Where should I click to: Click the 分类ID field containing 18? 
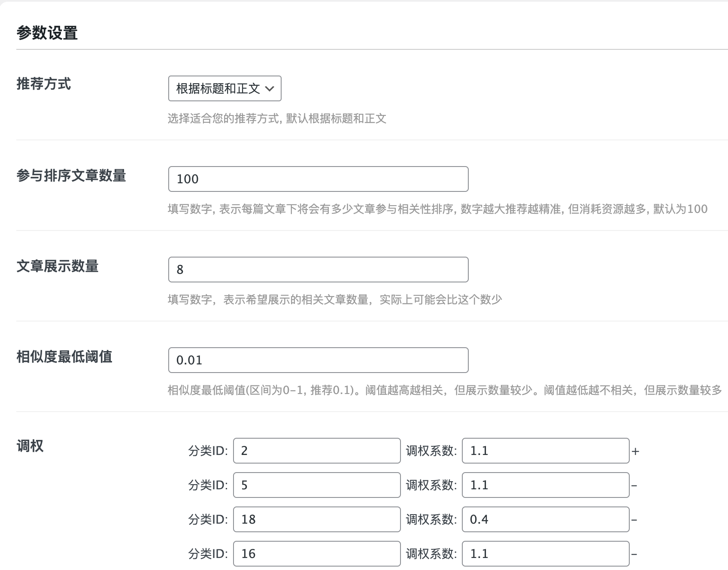pyautogui.click(x=317, y=519)
